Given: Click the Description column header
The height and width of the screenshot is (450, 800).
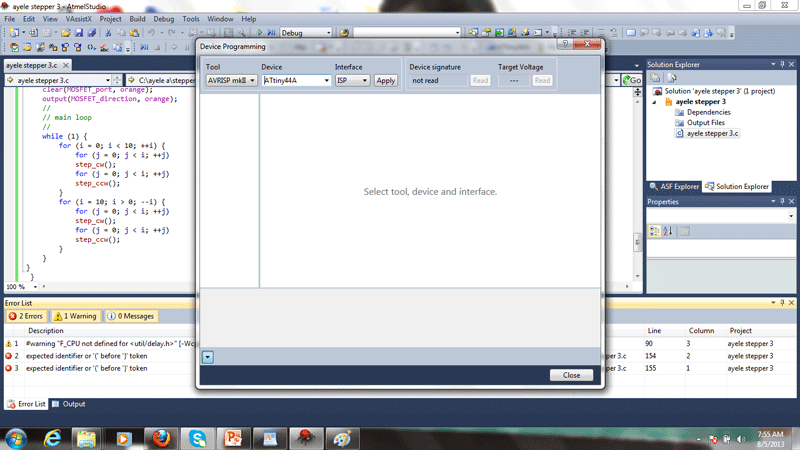Looking at the screenshot, I should click(45, 331).
